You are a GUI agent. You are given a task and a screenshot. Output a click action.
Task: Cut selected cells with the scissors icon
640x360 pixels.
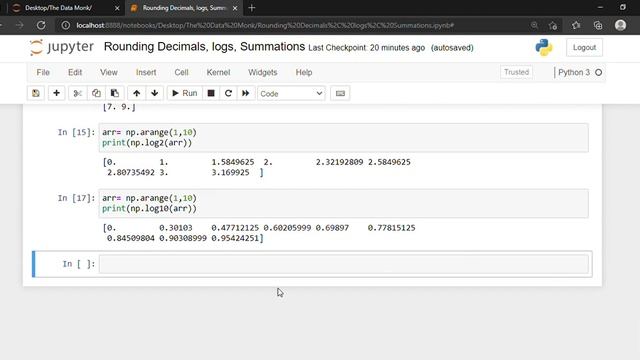tap(77, 93)
